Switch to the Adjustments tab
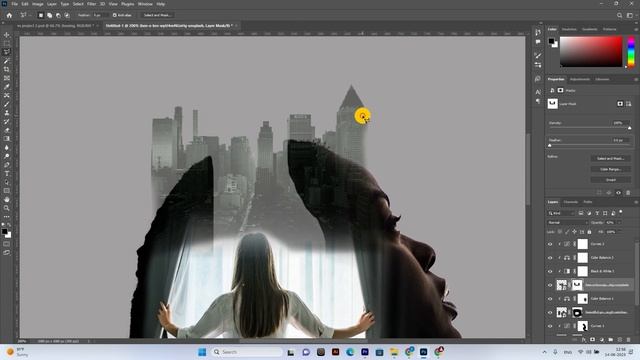Image resolution: width=640 pixels, height=360 pixels. click(580, 79)
